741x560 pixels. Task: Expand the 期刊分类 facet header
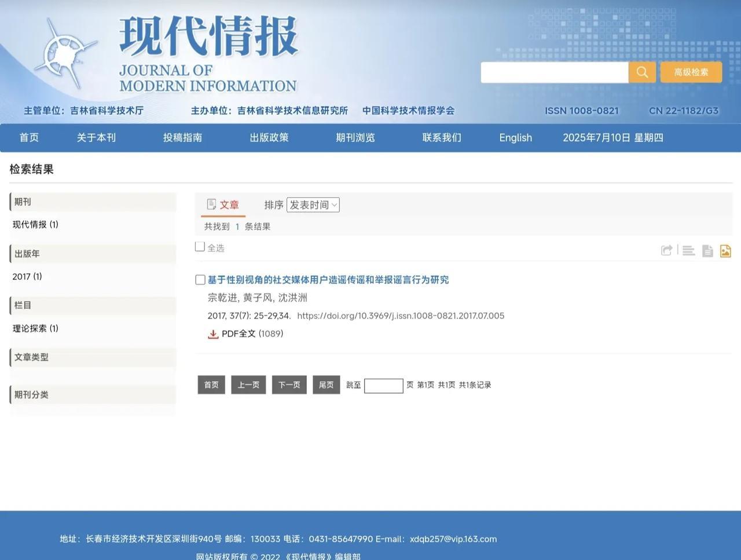pyautogui.click(x=93, y=394)
